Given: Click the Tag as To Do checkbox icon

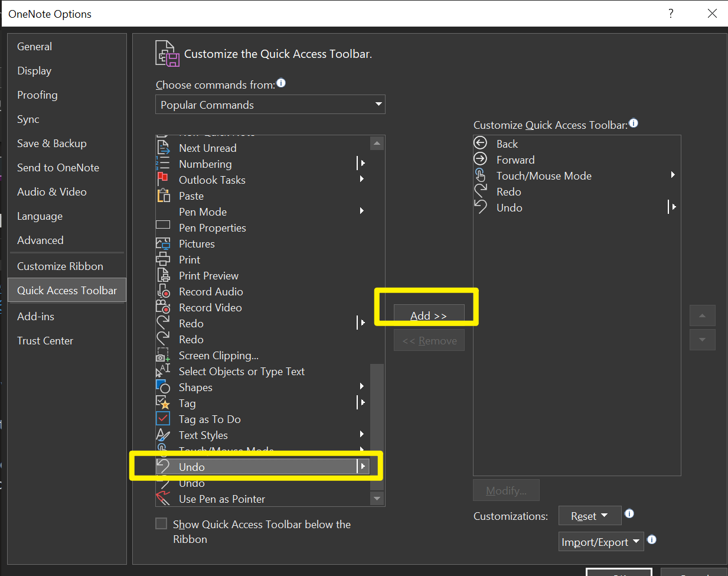Looking at the screenshot, I should pyautogui.click(x=163, y=419).
